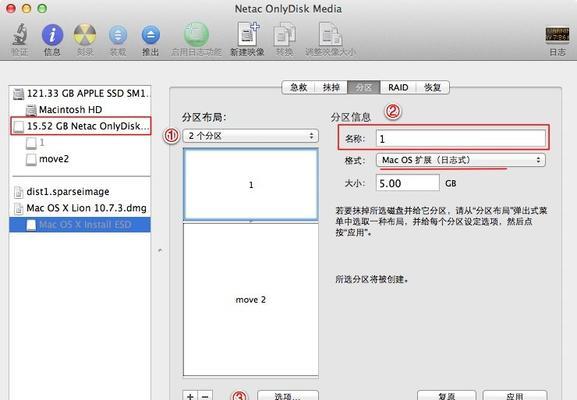
Task: Click the Mount (装载) toolbar icon
Action: [x=118, y=36]
